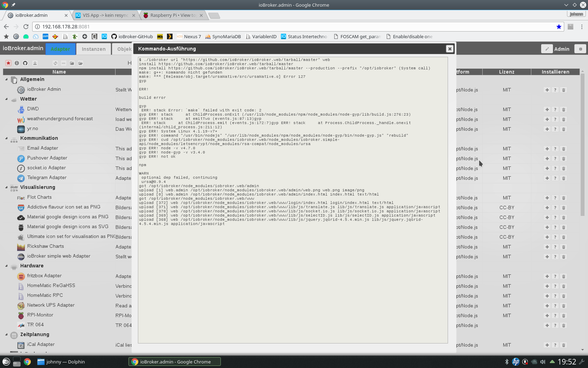Select Material google design icons as SVG

point(68,227)
